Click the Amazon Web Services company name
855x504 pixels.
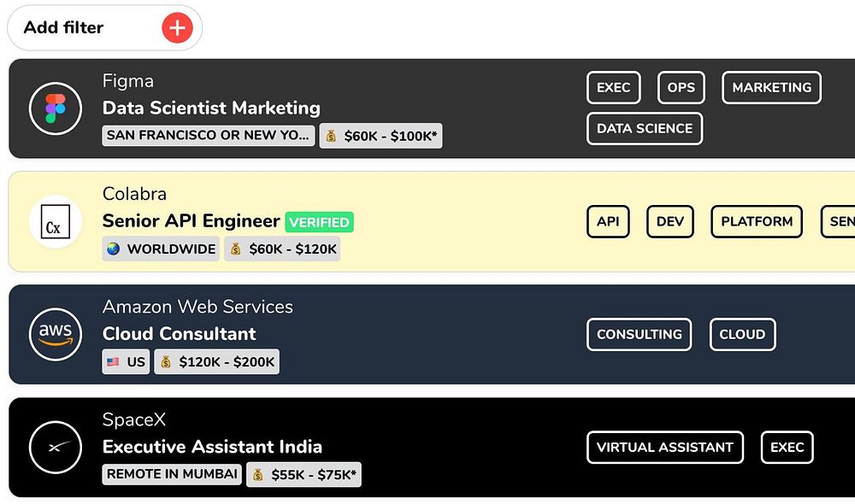pos(198,307)
